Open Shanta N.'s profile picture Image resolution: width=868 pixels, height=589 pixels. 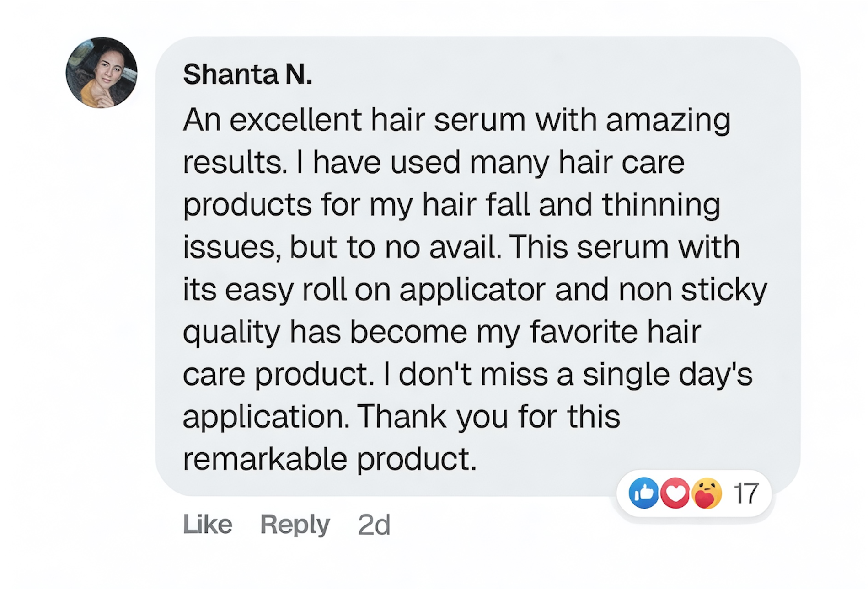[x=102, y=73]
